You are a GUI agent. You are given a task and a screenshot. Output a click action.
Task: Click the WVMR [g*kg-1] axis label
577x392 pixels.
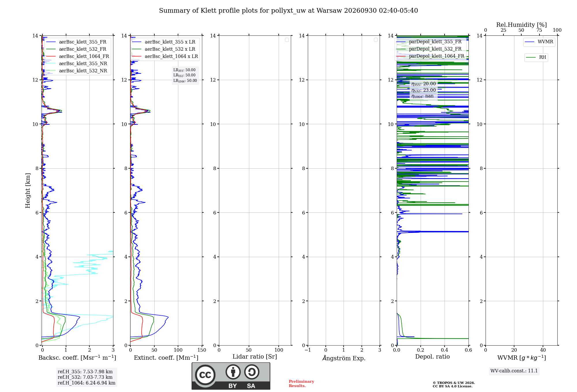coord(522,358)
